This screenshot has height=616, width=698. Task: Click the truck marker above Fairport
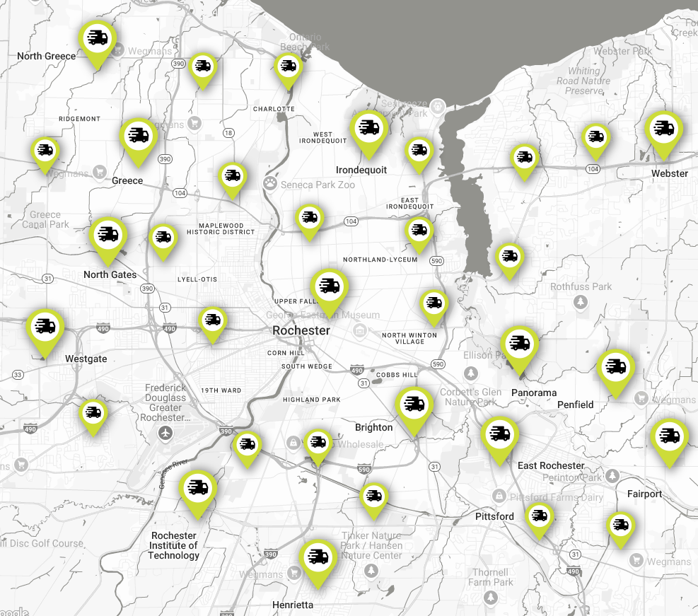tap(669, 437)
